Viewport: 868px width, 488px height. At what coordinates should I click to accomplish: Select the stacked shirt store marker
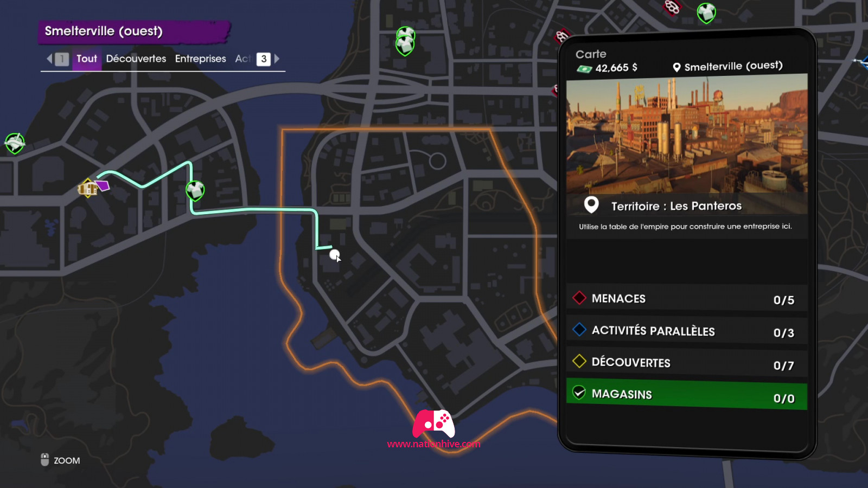coord(405,42)
